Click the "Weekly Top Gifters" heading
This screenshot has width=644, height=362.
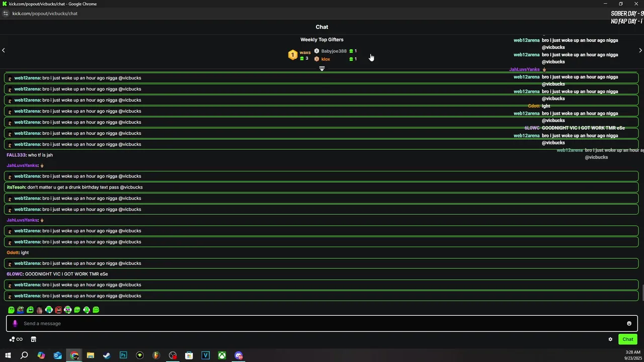click(322, 40)
